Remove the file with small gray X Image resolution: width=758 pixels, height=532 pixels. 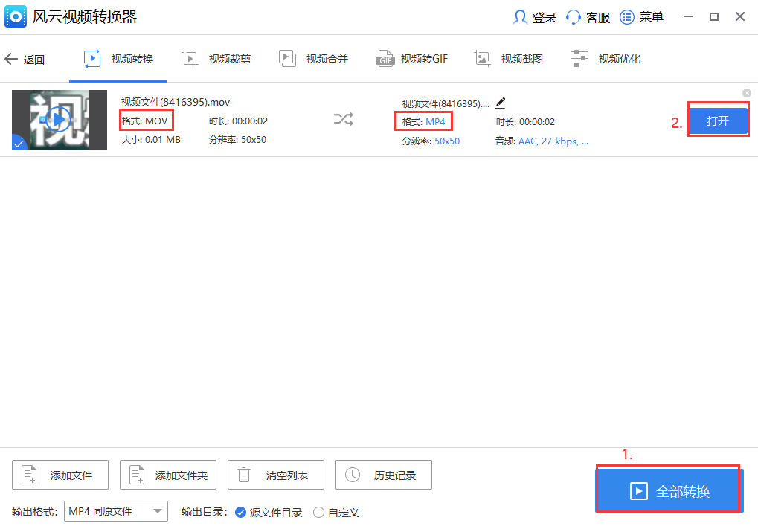(x=747, y=93)
